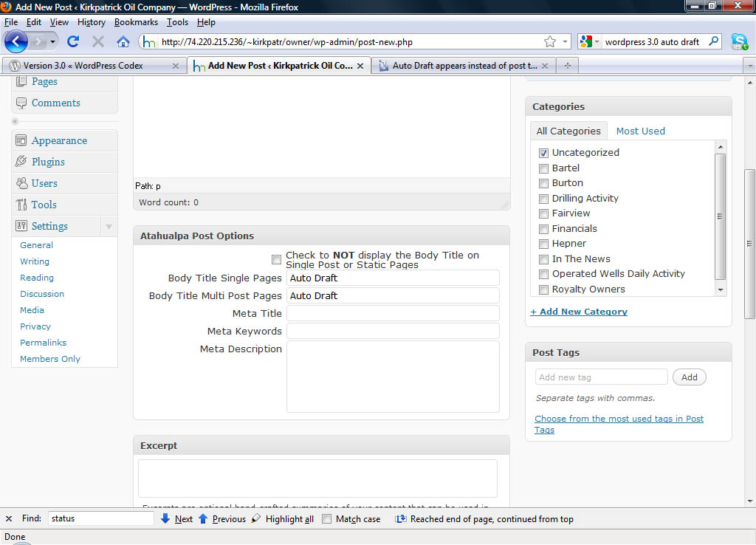Click the Tools menu icon
This screenshot has width=756, height=545.
point(21,205)
